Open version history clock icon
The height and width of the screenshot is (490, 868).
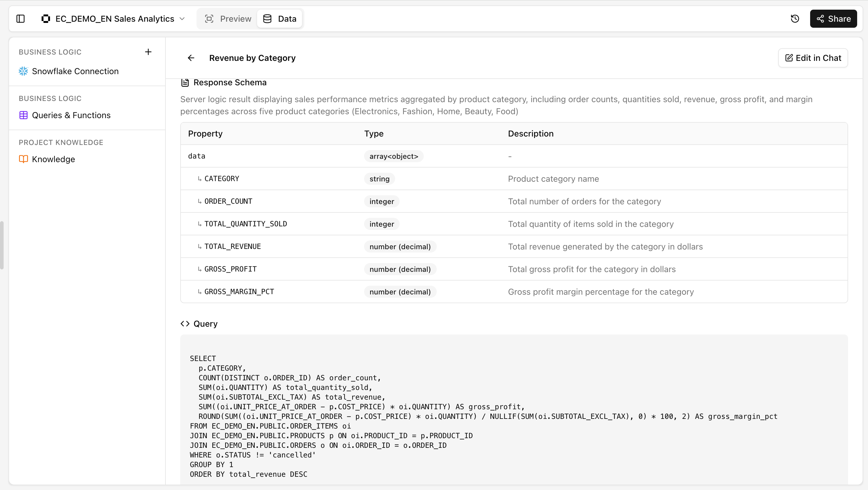(x=795, y=19)
